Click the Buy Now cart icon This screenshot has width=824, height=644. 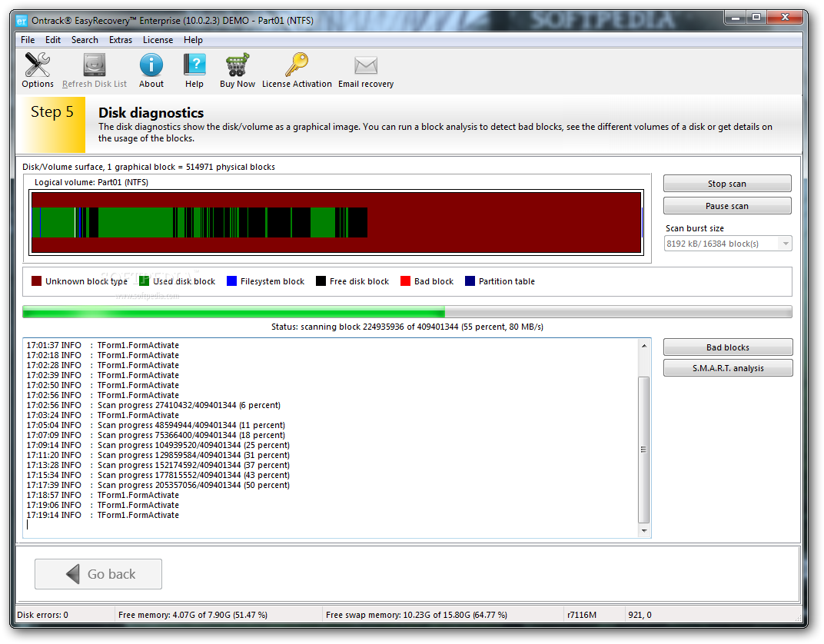pyautogui.click(x=237, y=65)
